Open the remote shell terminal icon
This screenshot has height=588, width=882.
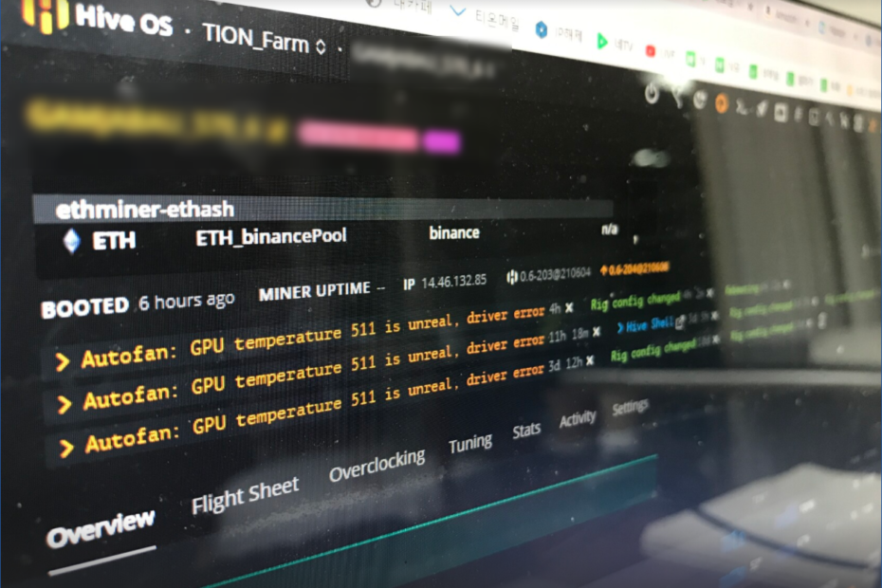[742, 107]
